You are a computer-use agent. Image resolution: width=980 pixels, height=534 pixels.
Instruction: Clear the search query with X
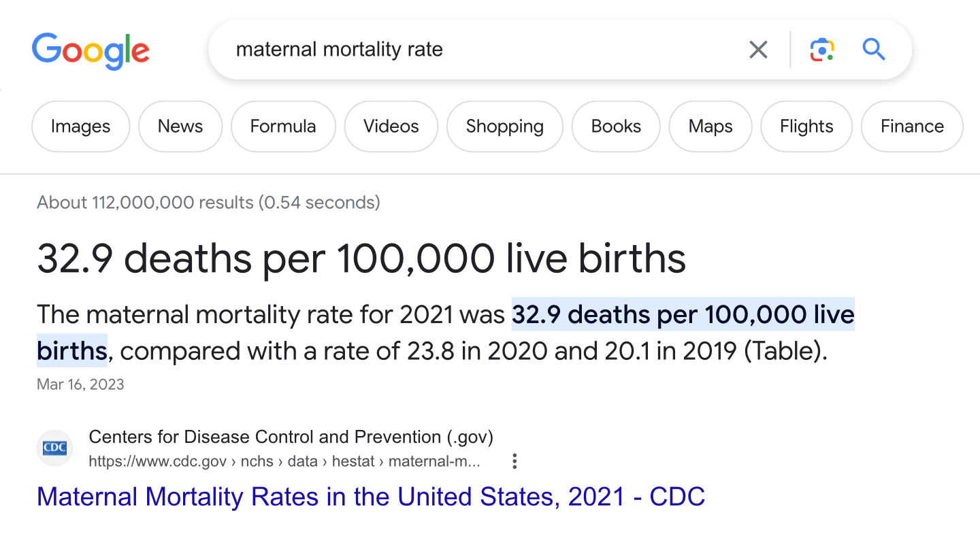tap(758, 50)
